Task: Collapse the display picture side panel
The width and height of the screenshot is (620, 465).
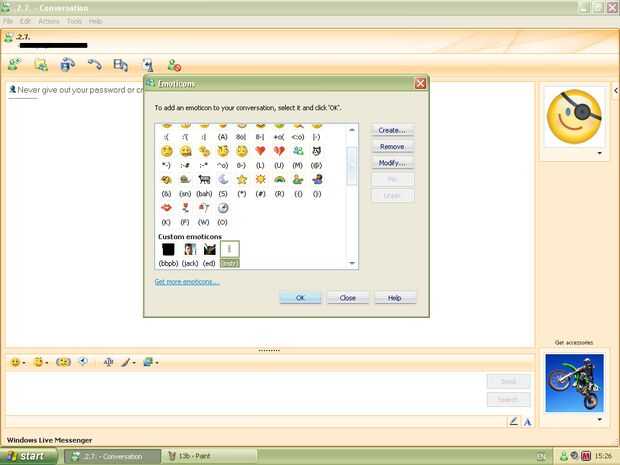Action: click(x=616, y=91)
